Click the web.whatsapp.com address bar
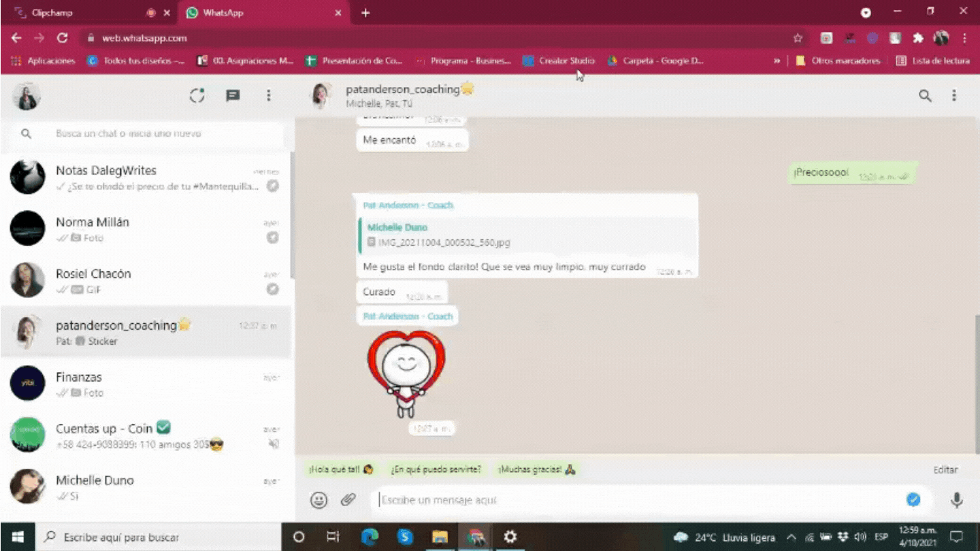 coord(436,38)
